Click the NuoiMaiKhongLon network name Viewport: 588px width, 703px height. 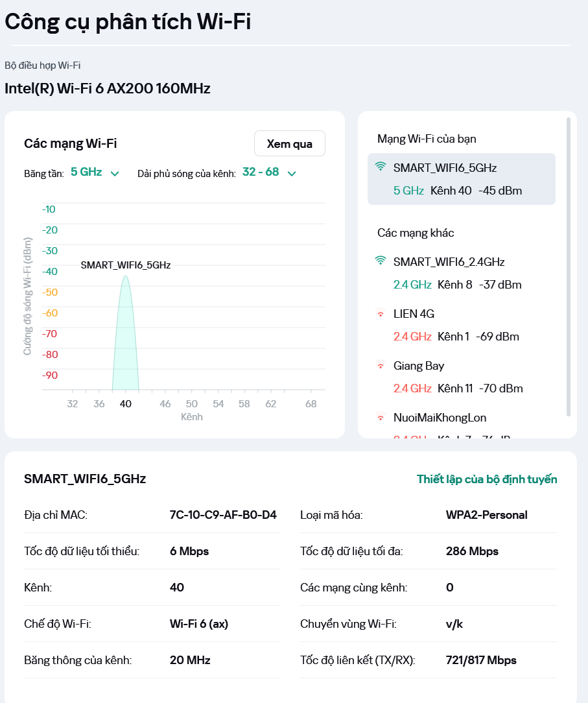[x=440, y=418]
